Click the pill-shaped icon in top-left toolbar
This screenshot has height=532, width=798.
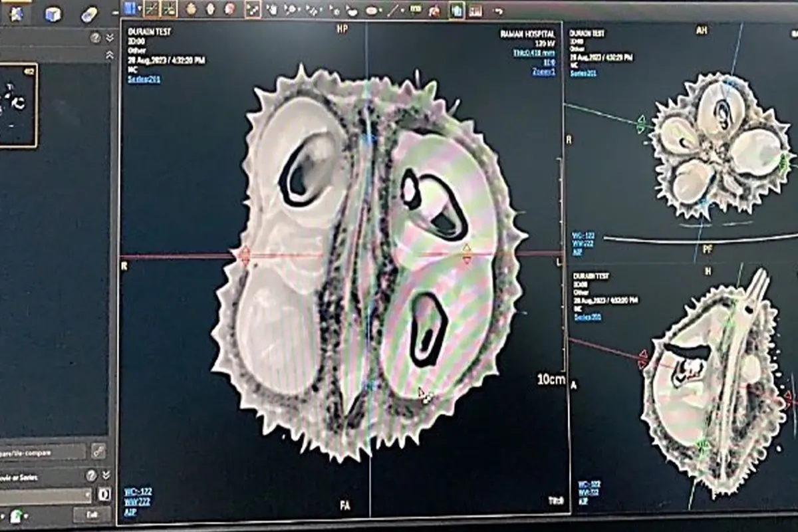88,14
